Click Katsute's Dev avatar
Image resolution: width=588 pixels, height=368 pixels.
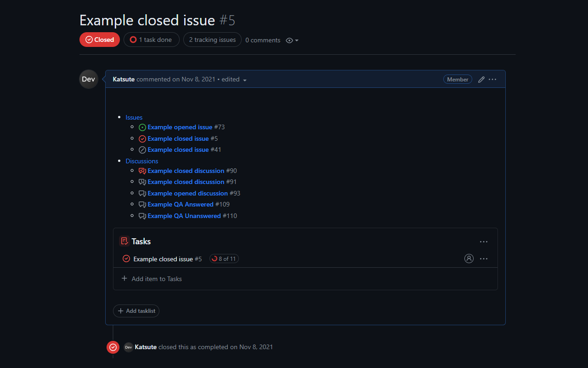88,79
